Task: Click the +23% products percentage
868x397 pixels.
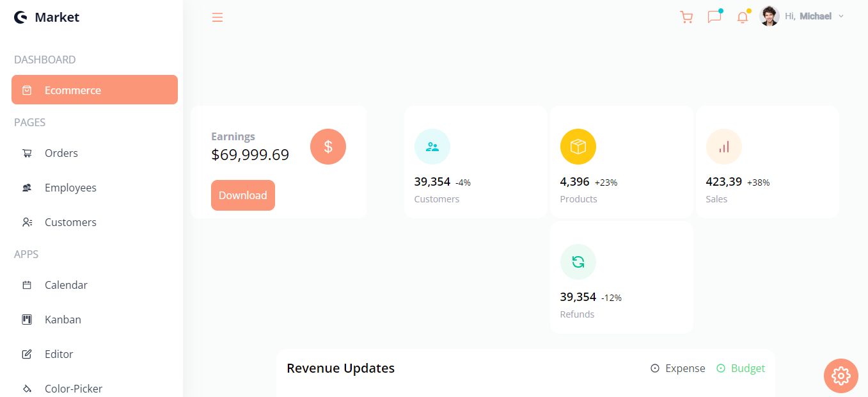Action: (x=606, y=182)
